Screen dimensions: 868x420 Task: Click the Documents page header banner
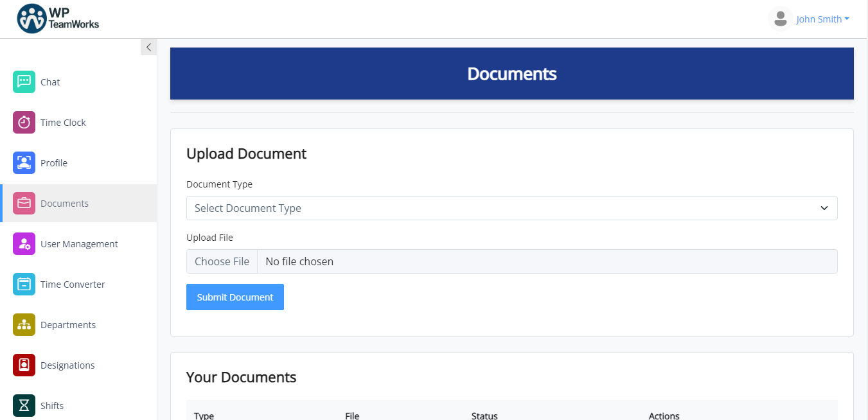coord(511,73)
